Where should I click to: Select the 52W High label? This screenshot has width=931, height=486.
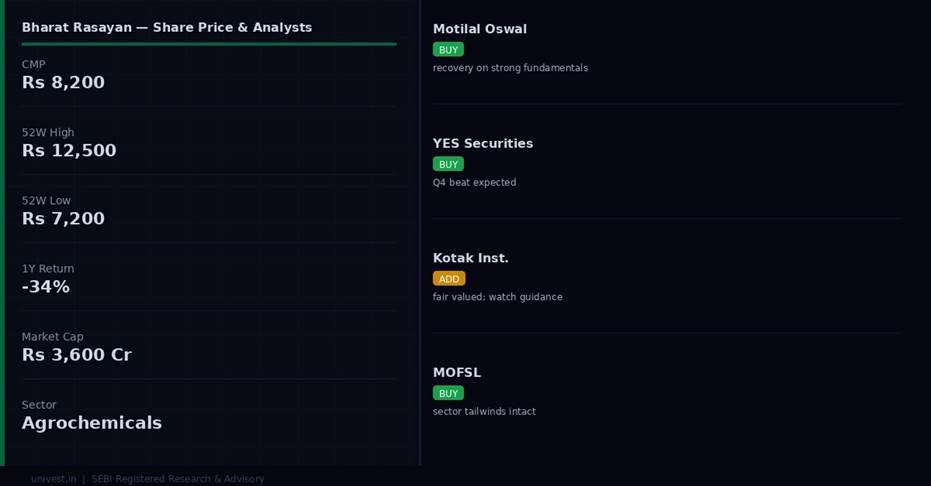point(48,132)
